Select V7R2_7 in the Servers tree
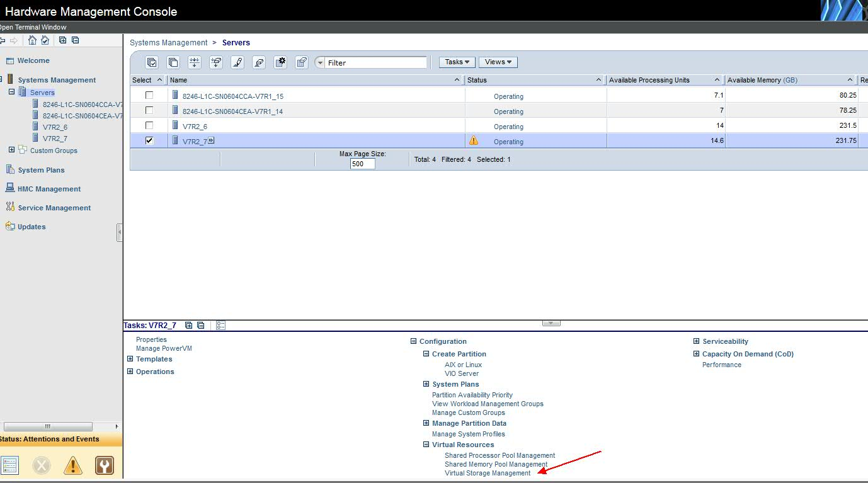 [55, 139]
